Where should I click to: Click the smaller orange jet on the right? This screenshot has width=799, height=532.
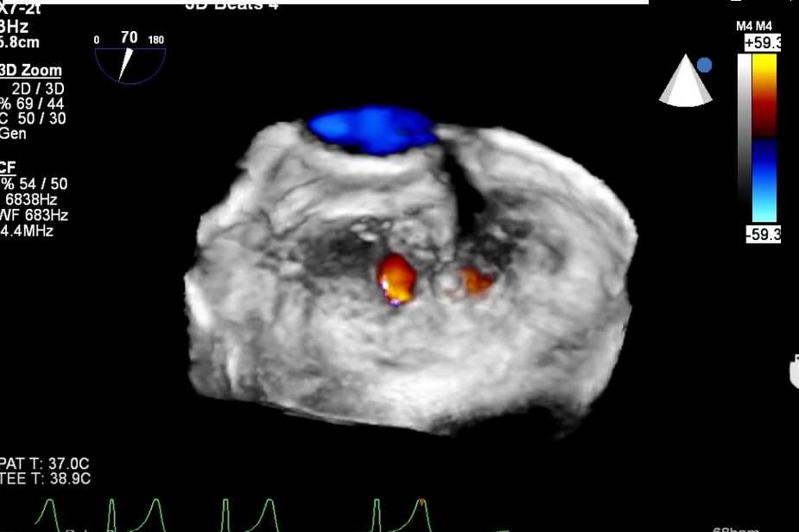click(475, 279)
